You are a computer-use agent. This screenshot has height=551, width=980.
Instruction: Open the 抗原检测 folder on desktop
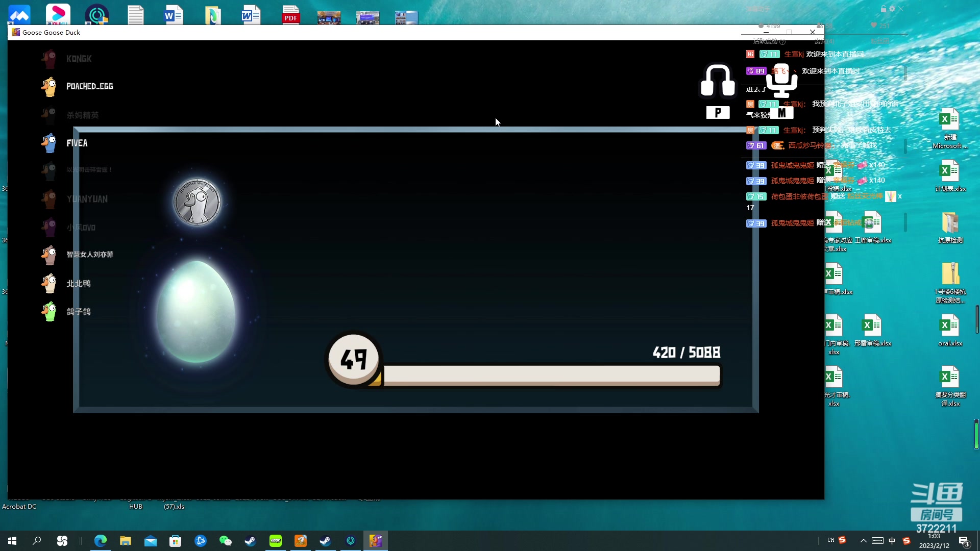pos(950,228)
